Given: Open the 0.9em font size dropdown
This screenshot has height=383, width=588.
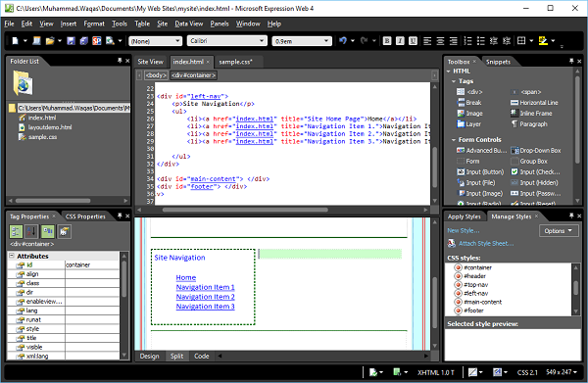Looking at the screenshot, I should point(302,41).
